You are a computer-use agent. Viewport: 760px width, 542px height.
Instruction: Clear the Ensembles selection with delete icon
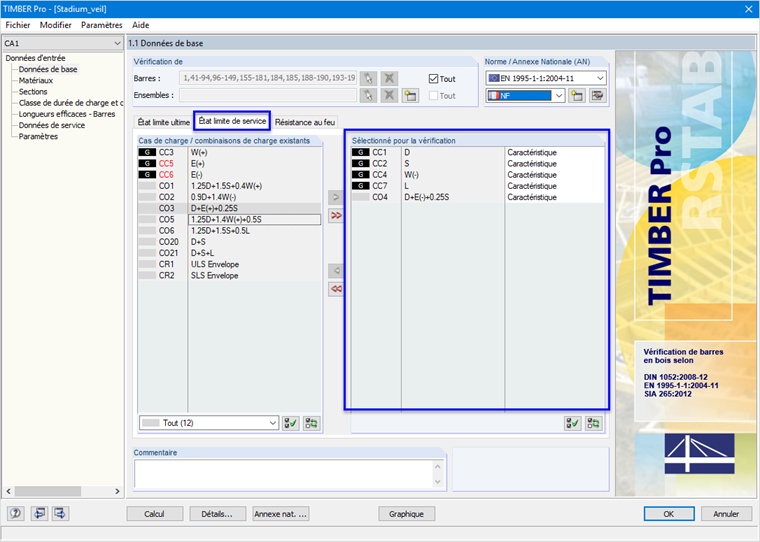[x=389, y=95]
